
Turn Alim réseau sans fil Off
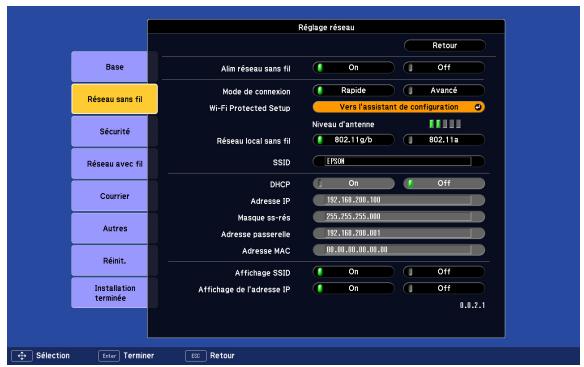coord(444,67)
